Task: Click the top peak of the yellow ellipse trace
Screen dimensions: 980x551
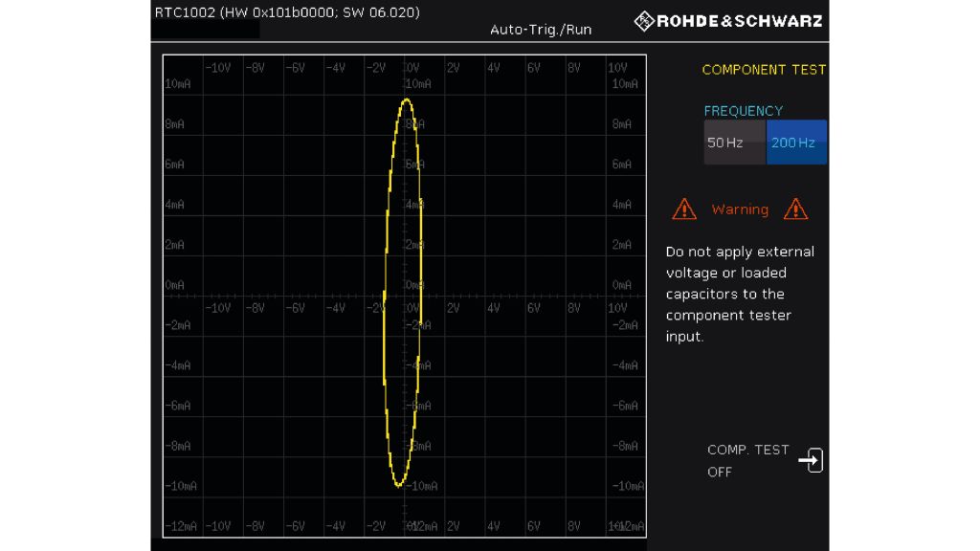Action: [x=407, y=99]
